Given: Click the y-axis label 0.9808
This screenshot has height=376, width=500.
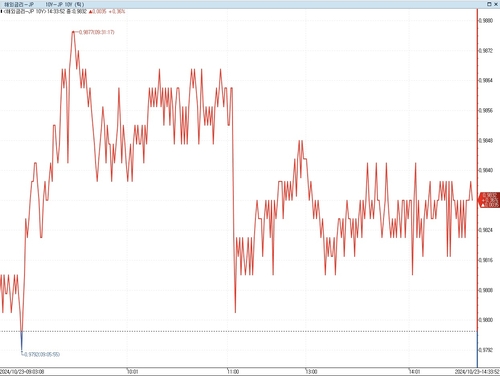Looking at the screenshot, I should coord(486,290).
